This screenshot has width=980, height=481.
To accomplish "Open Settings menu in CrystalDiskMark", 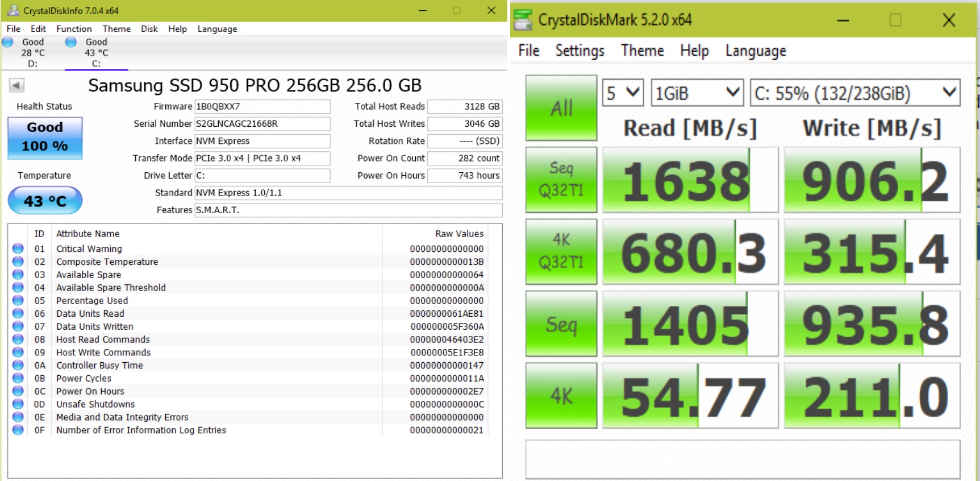I will [x=579, y=51].
